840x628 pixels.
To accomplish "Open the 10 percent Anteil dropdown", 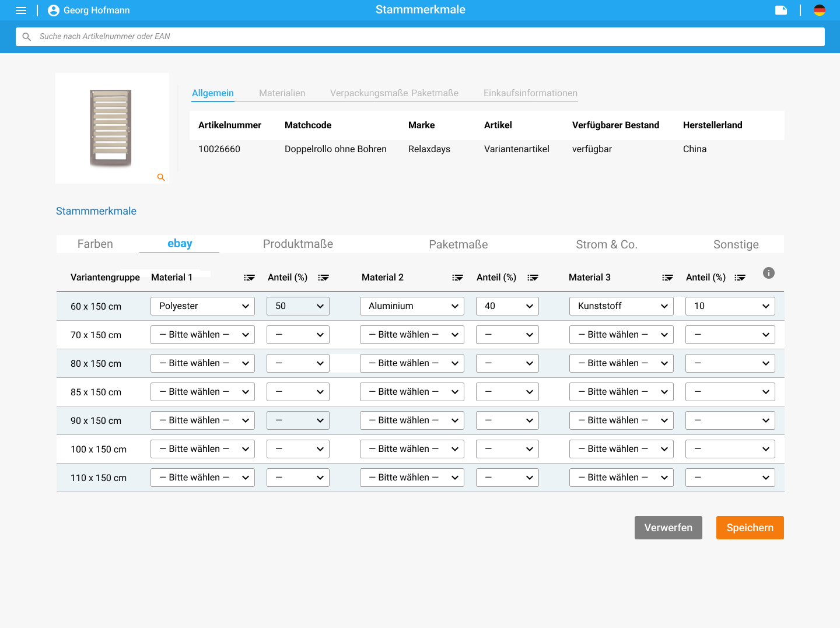I will pyautogui.click(x=730, y=306).
